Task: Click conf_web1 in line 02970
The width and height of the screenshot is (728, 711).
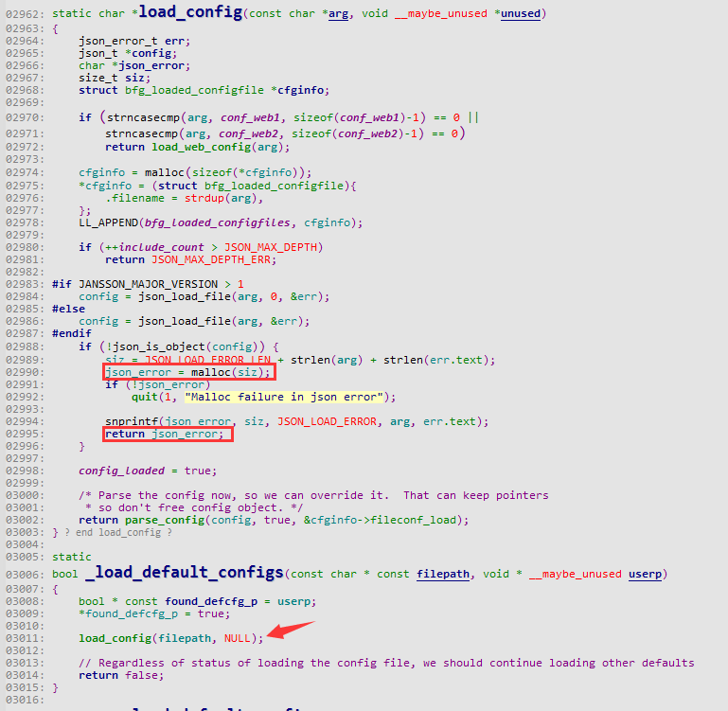Action: (250, 117)
